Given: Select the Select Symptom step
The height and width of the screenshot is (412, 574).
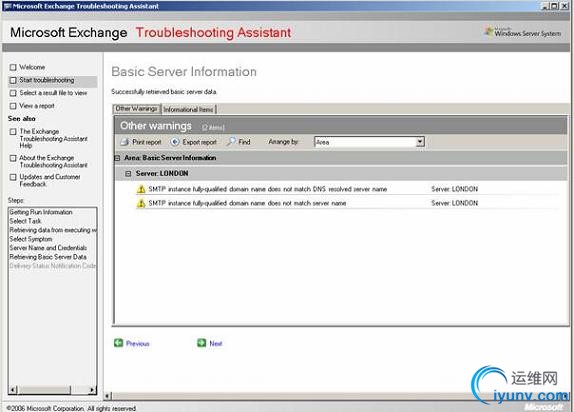Looking at the screenshot, I should (31, 239).
